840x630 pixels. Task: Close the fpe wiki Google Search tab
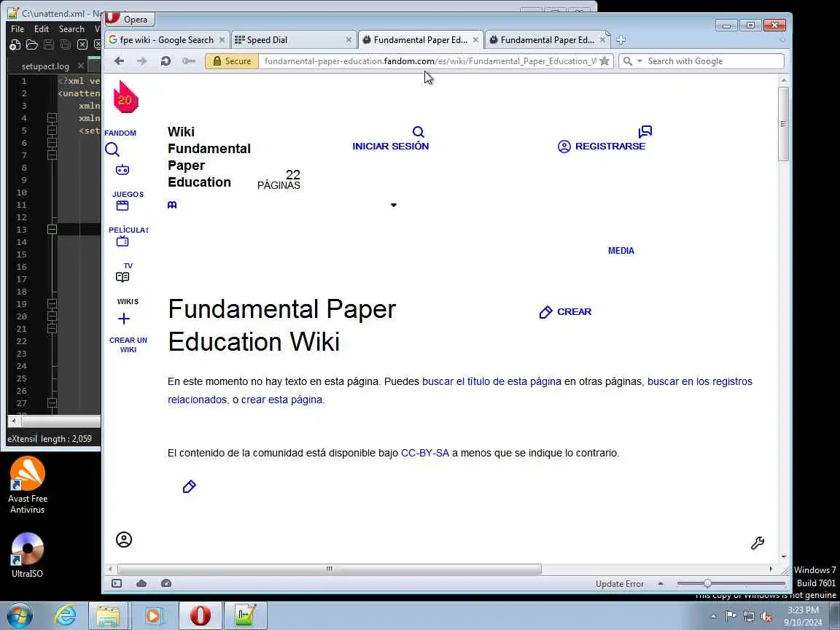tap(222, 39)
